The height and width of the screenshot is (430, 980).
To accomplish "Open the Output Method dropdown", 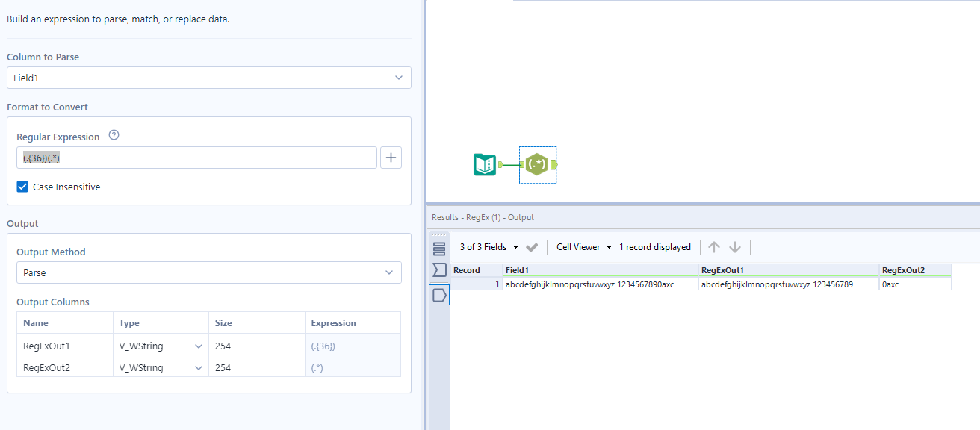I will click(x=388, y=272).
